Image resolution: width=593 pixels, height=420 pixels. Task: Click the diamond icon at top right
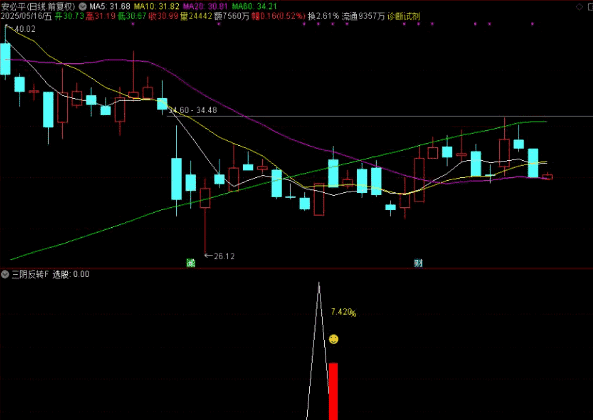click(579, 7)
